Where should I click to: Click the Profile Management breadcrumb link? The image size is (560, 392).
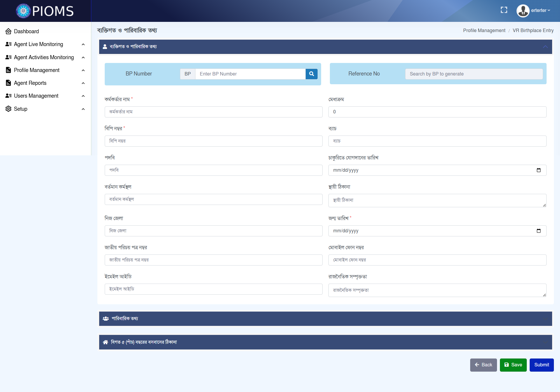click(484, 31)
